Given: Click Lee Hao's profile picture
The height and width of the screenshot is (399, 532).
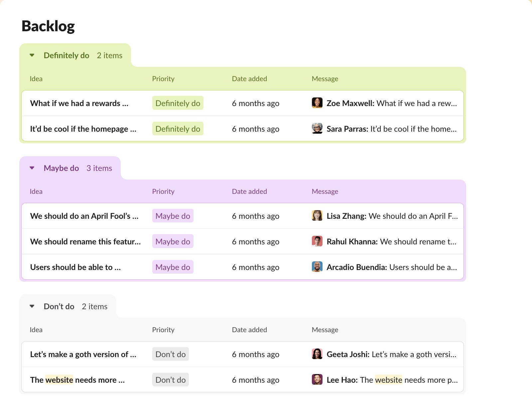Looking at the screenshot, I should coord(317,380).
